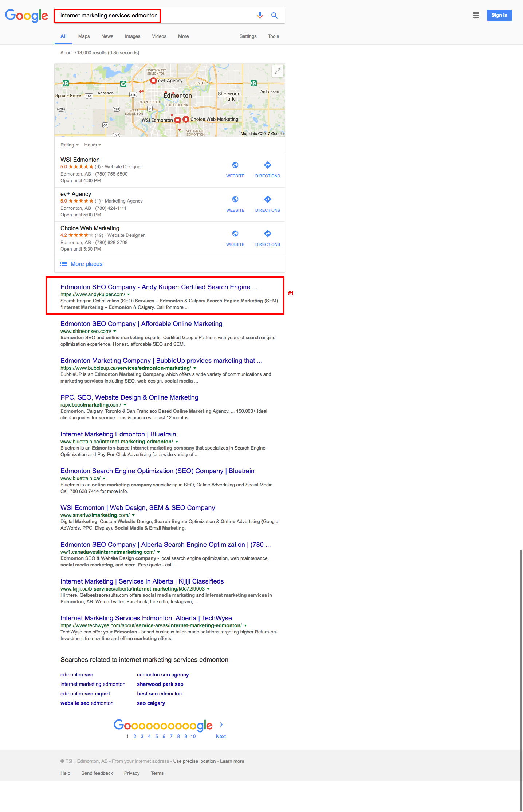Open search Settings menu
The height and width of the screenshot is (812, 523).
(x=248, y=36)
